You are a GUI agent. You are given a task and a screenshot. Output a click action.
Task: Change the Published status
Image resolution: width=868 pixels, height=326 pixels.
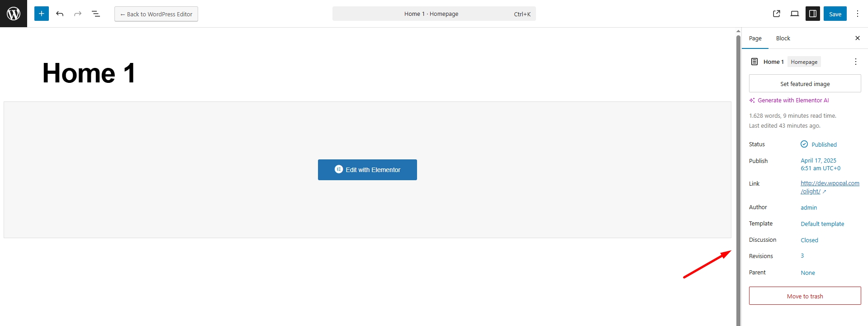824,144
